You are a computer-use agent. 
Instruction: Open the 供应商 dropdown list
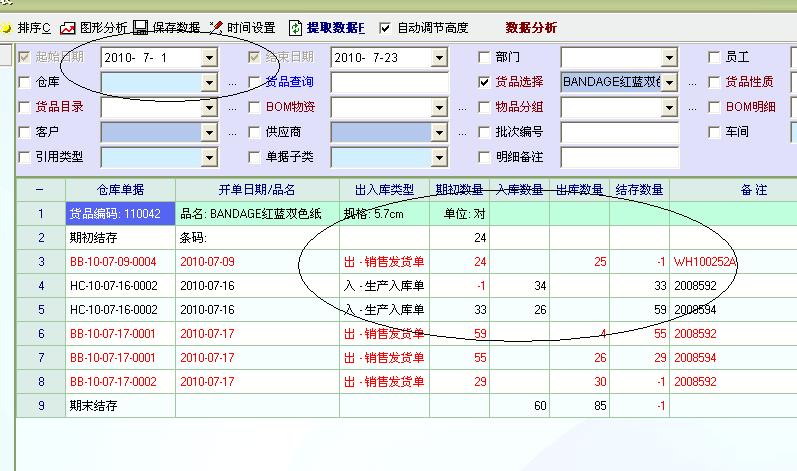click(x=438, y=132)
